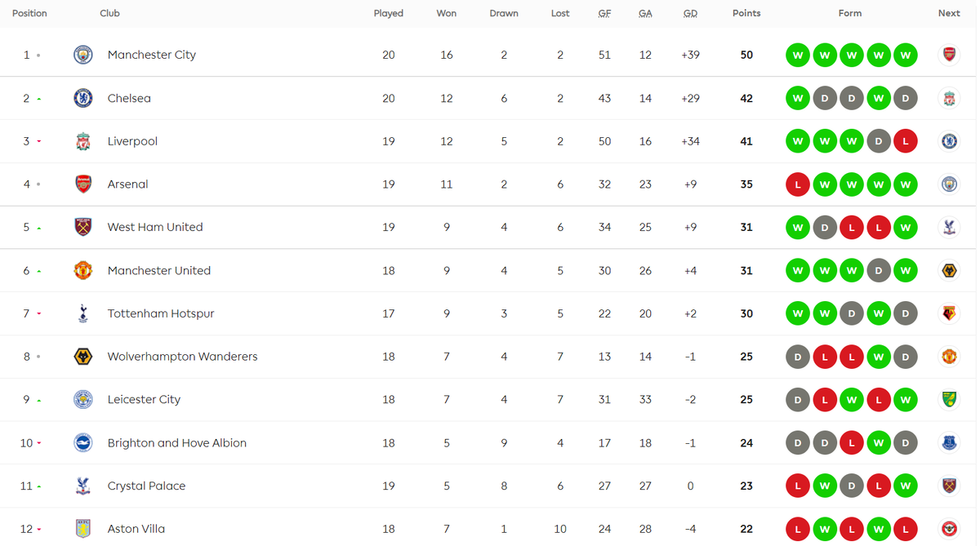The width and height of the screenshot is (980, 546).
Task: Expand the Chelsea row details
Action: (x=490, y=98)
